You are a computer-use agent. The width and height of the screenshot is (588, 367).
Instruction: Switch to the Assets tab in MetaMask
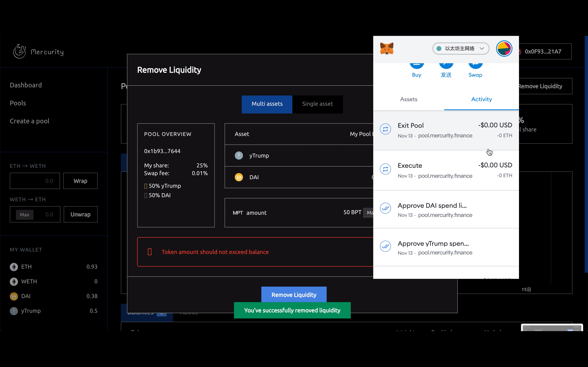pos(409,99)
